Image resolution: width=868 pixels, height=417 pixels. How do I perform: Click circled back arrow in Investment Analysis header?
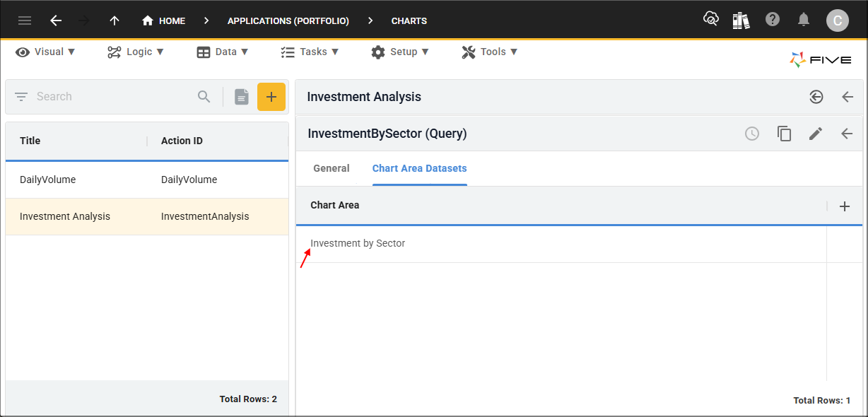816,97
